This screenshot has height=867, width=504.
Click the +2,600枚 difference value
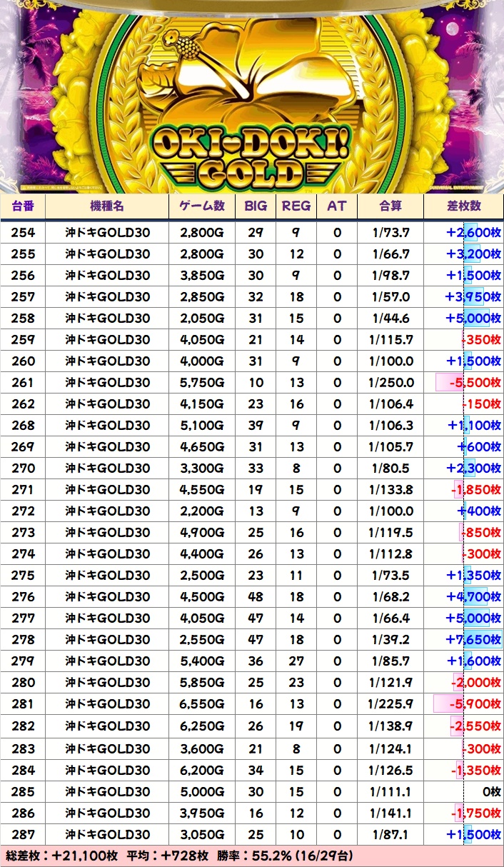click(x=473, y=233)
